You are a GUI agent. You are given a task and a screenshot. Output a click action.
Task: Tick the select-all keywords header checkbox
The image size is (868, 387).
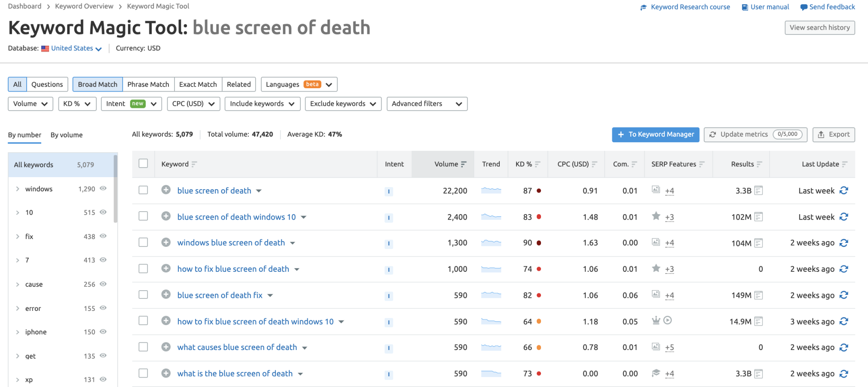pos(143,163)
